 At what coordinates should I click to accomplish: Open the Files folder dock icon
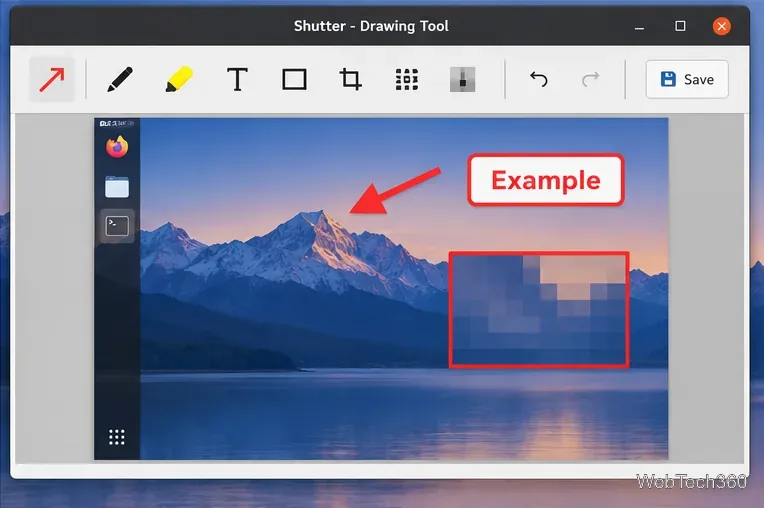click(117, 187)
